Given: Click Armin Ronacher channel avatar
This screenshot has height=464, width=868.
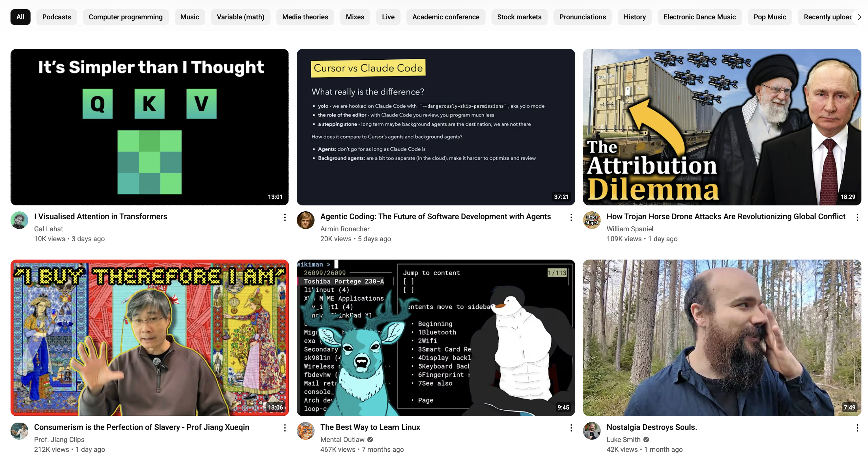Looking at the screenshot, I should (306, 220).
